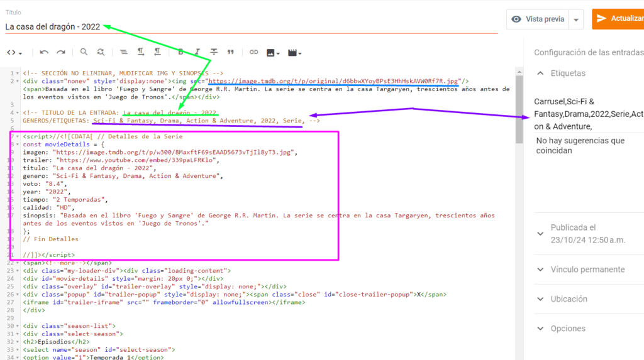Open the HTML view switcher icon
The height and width of the screenshot is (360, 644).
point(14,53)
